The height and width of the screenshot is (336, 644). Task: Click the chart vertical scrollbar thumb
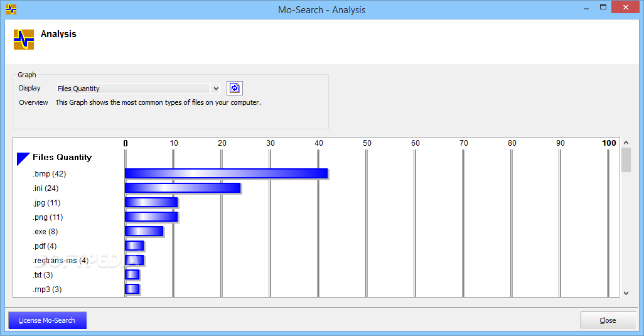point(626,160)
